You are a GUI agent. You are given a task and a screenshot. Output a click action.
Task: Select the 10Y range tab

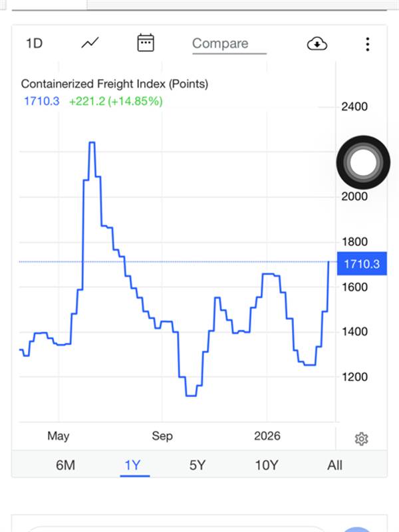266,465
